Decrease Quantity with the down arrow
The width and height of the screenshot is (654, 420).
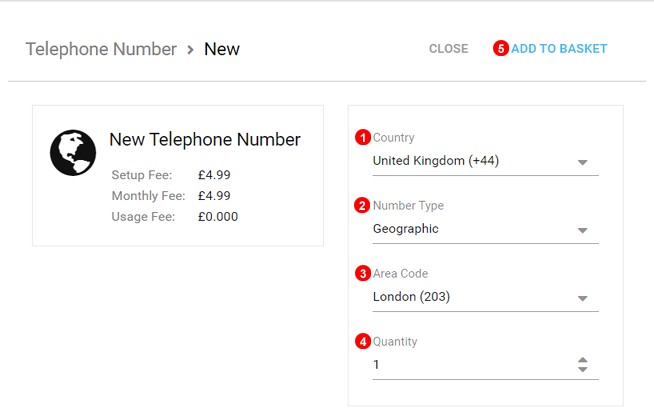pos(583,370)
